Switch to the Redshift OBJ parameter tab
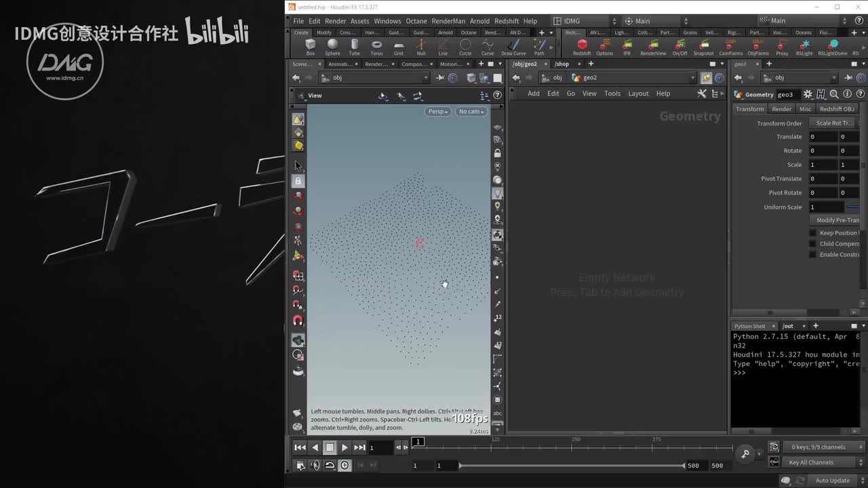Image resolution: width=868 pixels, height=488 pixels. tap(837, 109)
